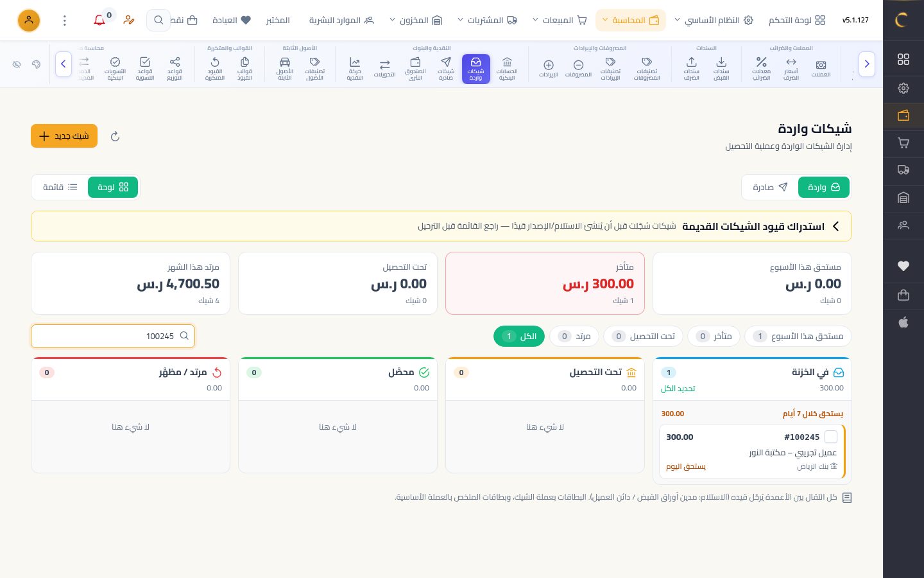Viewport: 924px width, 578px height.
Task: Open حركة النقدية chart icon
Action: coord(355,69)
